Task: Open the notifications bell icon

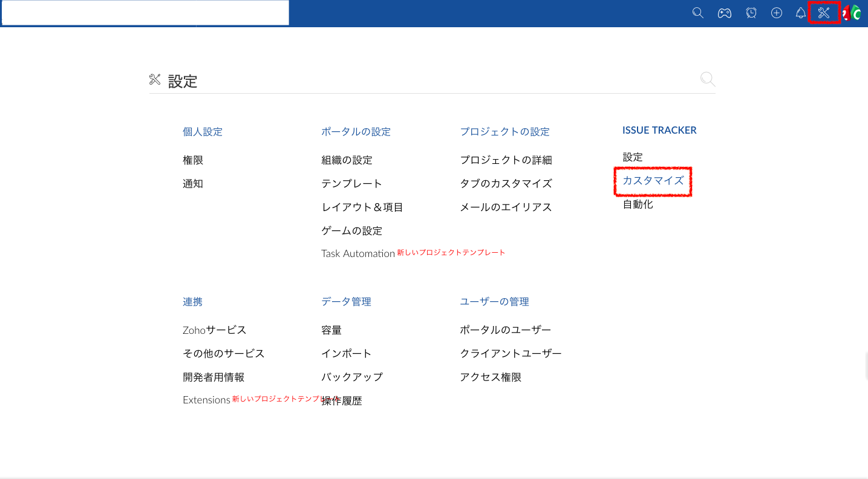Action: pos(801,13)
